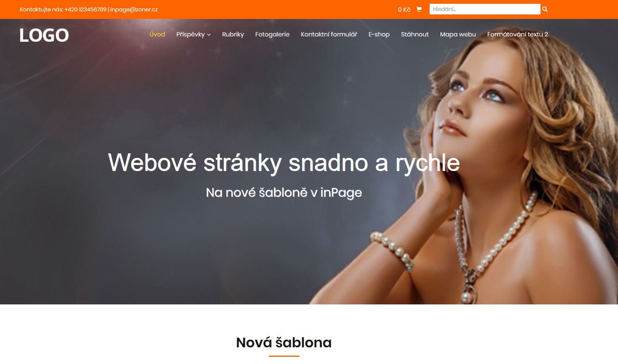Screen dimensions: 618x364
Task: Click the Příspěvky menu label
Action: tap(190, 34)
